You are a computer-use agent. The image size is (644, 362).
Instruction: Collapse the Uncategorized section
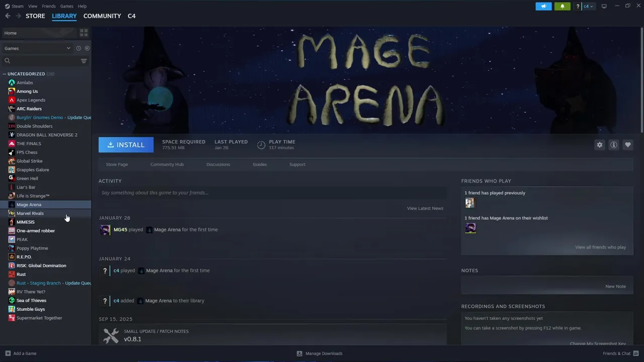click(5, 74)
